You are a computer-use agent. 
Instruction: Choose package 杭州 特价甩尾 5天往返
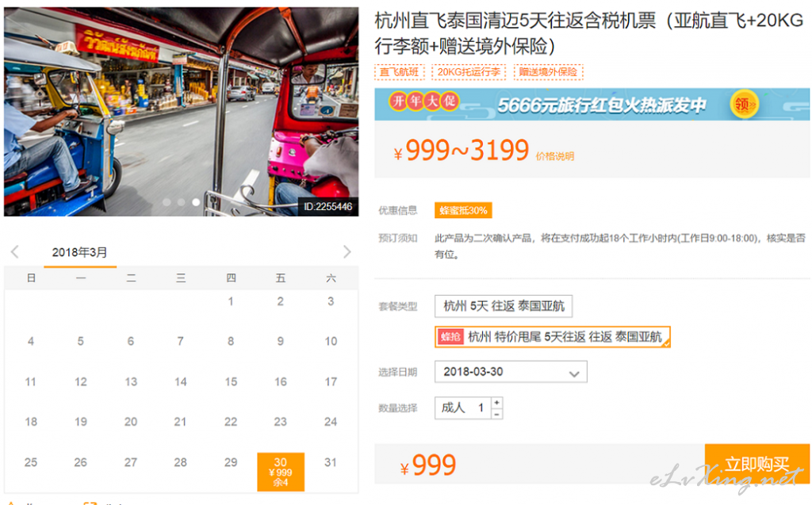[x=553, y=337]
